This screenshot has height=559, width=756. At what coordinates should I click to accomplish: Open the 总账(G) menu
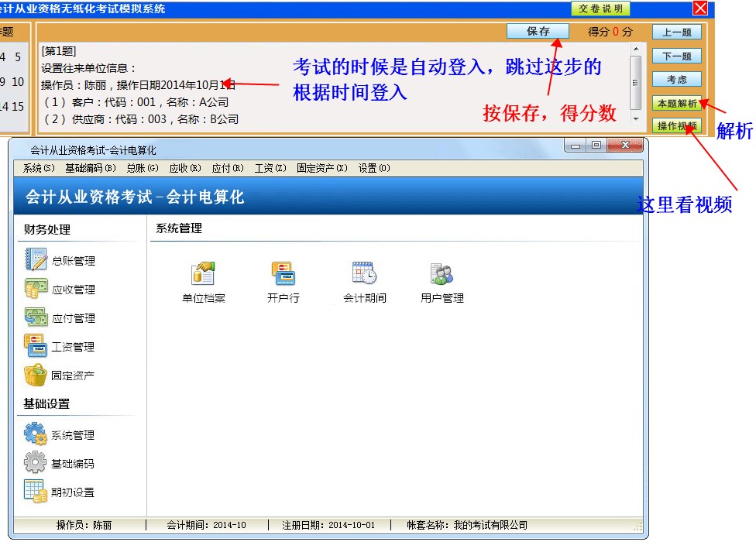[x=142, y=167]
